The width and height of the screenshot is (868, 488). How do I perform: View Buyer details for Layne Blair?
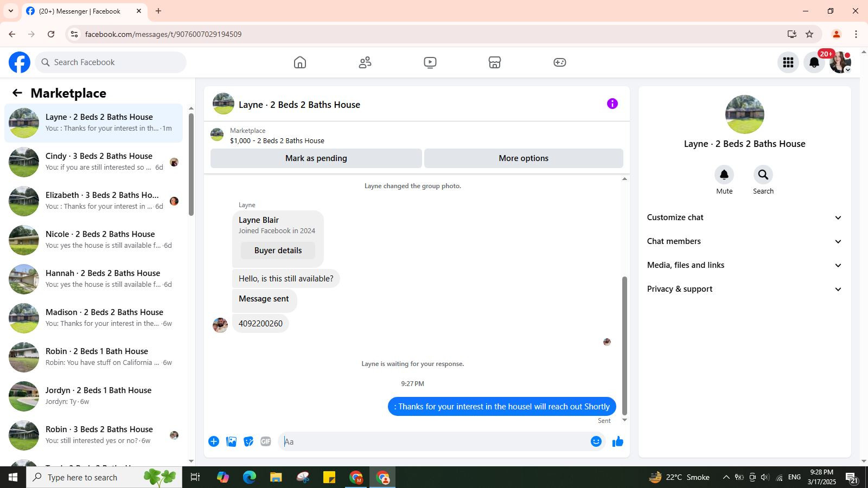pos(278,251)
